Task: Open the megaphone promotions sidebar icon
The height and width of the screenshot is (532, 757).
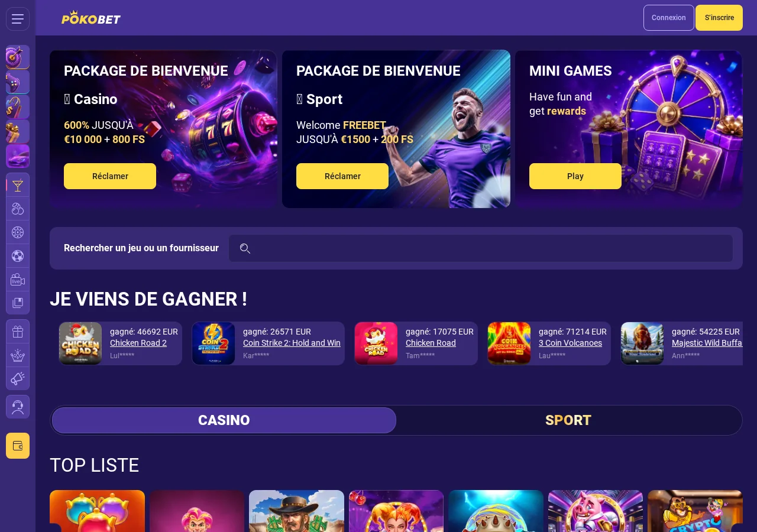Action: [18, 378]
